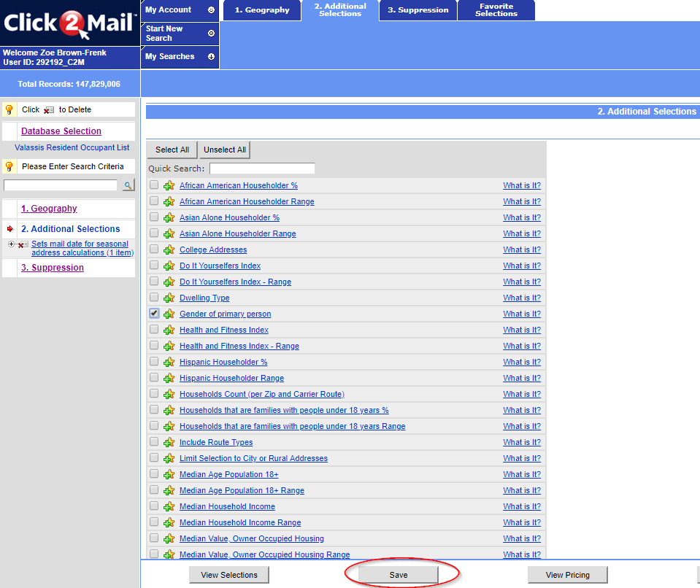Switch to the 1. Geography tab

coord(262,10)
